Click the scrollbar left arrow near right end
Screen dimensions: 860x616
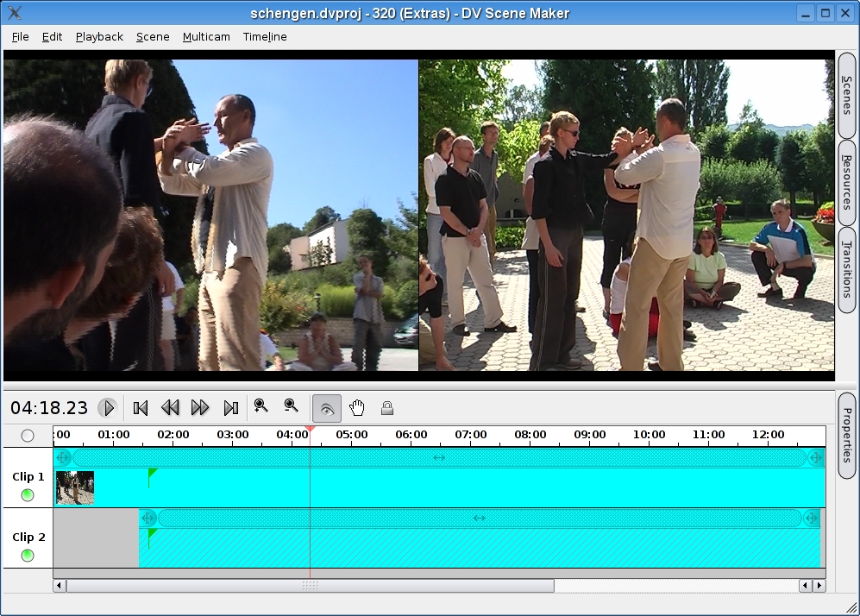coord(805,585)
